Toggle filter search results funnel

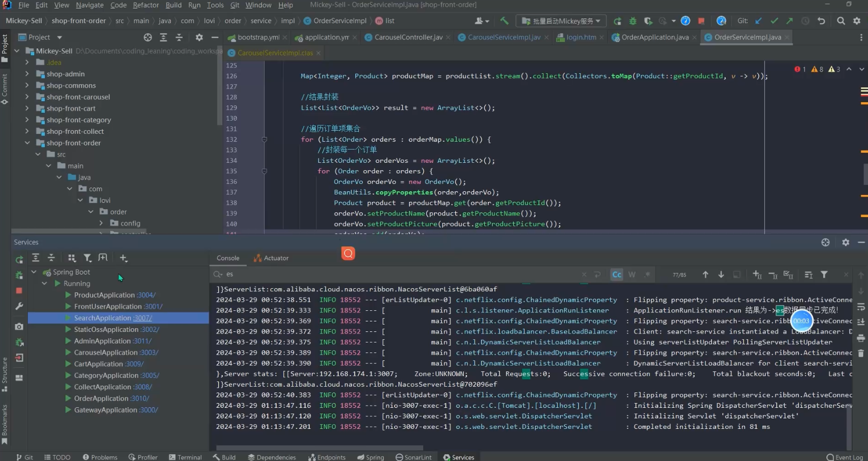coord(824,274)
